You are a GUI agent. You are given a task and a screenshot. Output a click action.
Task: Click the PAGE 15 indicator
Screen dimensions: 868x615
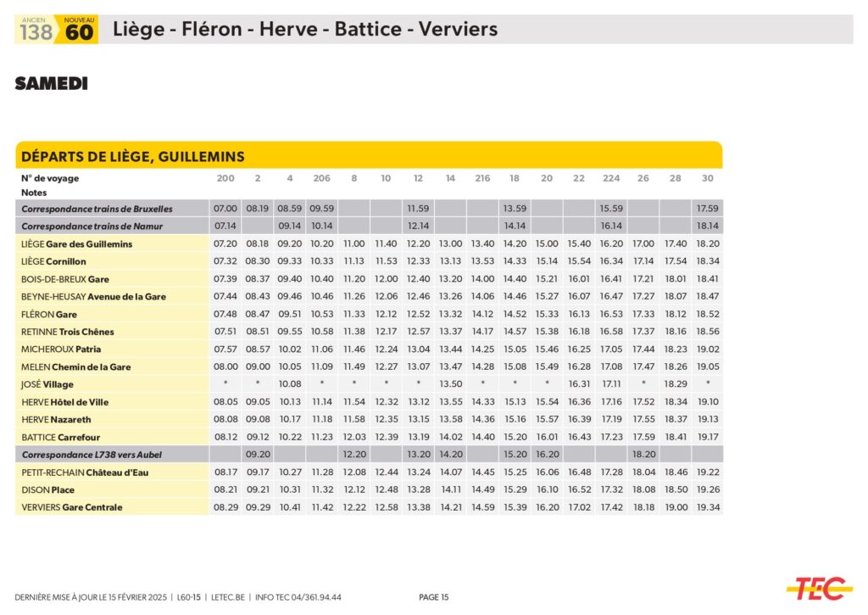pyautogui.click(x=434, y=597)
